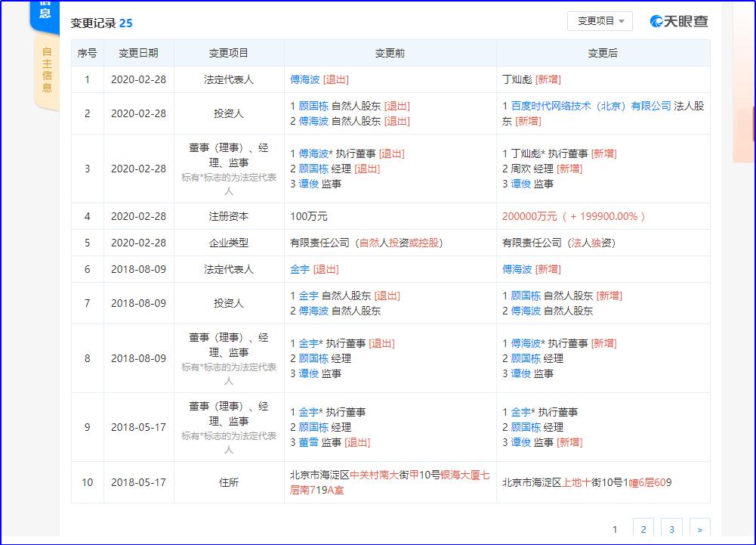Open the 金宇 link in row 6
Screen dimensions: 756x545
click(299, 269)
